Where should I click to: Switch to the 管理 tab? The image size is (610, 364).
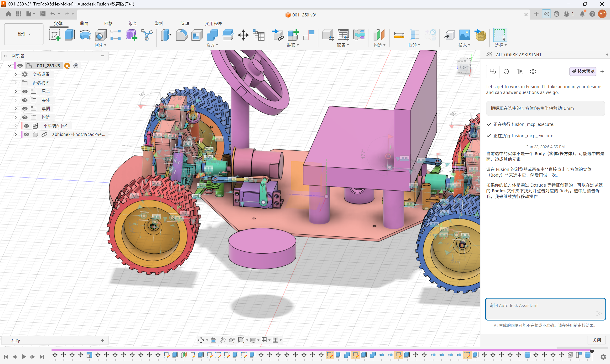click(x=185, y=24)
